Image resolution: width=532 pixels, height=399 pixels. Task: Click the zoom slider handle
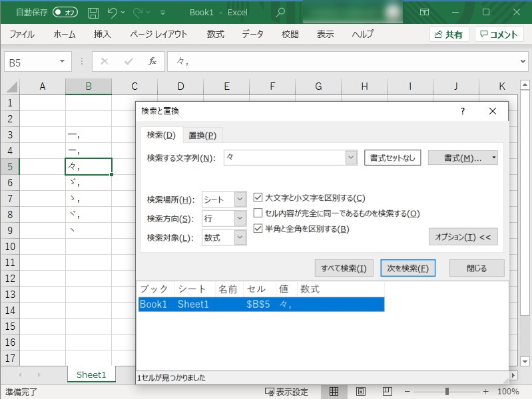447,392
